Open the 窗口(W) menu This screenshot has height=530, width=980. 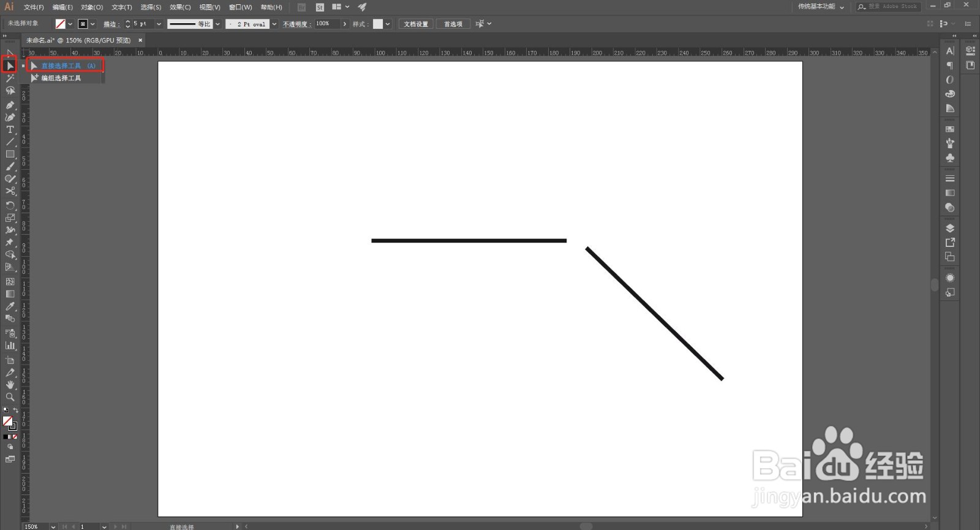point(240,7)
